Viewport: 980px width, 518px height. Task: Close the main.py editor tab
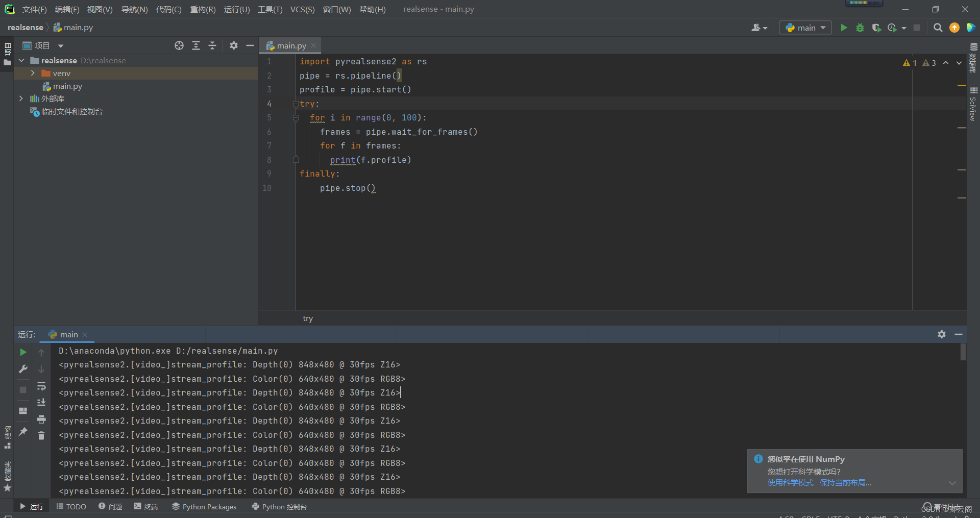coord(313,45)
